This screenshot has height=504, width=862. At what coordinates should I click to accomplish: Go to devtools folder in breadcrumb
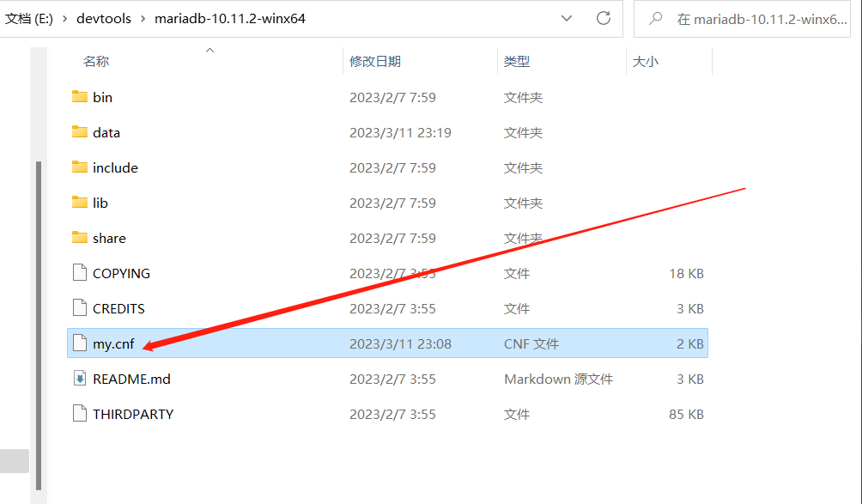click(104, 19)
